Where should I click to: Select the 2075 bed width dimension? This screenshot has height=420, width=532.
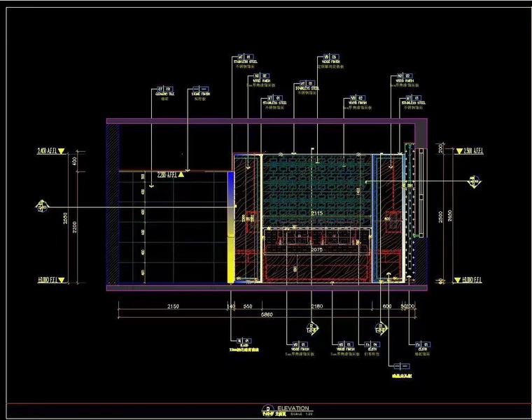point(316,249)
